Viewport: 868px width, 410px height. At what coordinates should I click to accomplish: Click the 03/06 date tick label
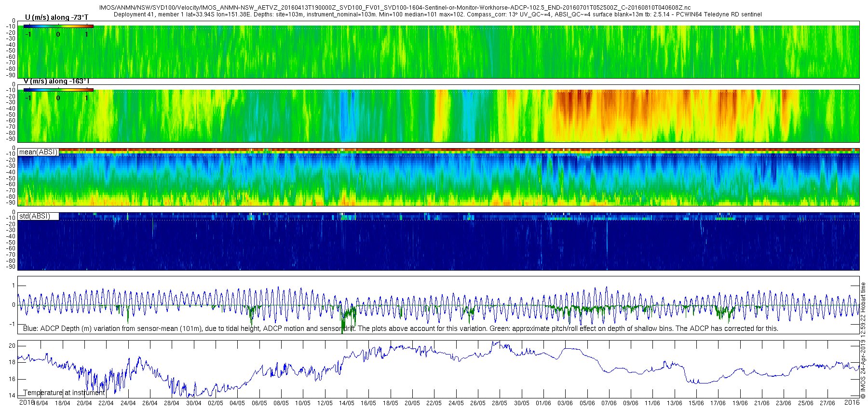coord(565,403)
